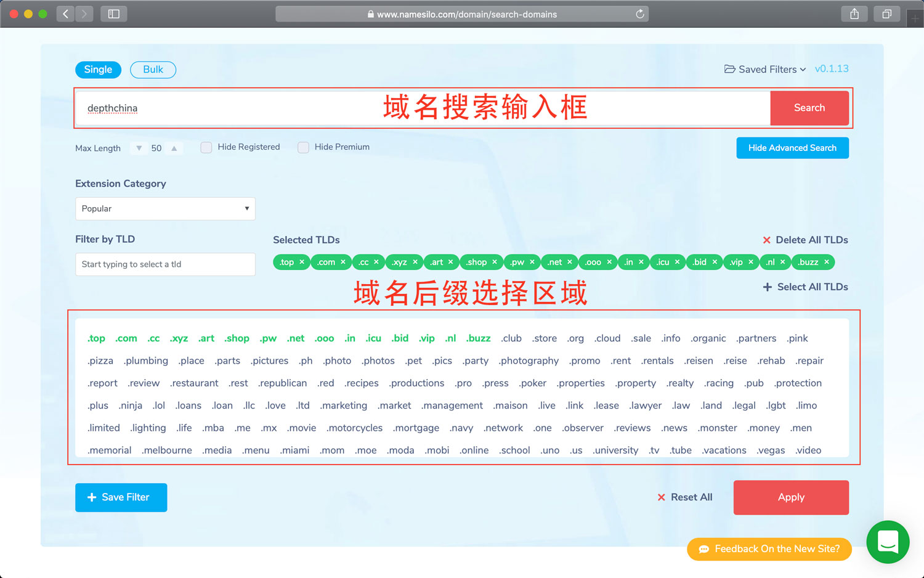Click Delete All TLDs
The width and height of the screenshot is (924, 578).
coord(805,240)
